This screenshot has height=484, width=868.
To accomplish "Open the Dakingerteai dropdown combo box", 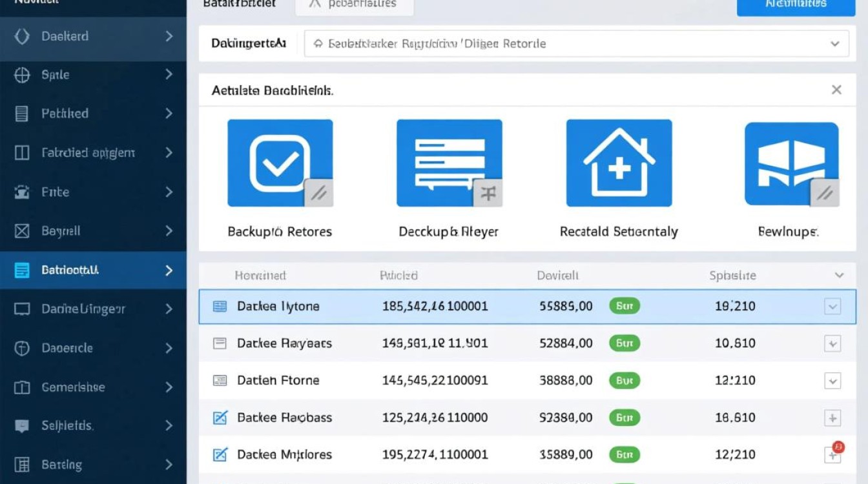I will (576, 44).
